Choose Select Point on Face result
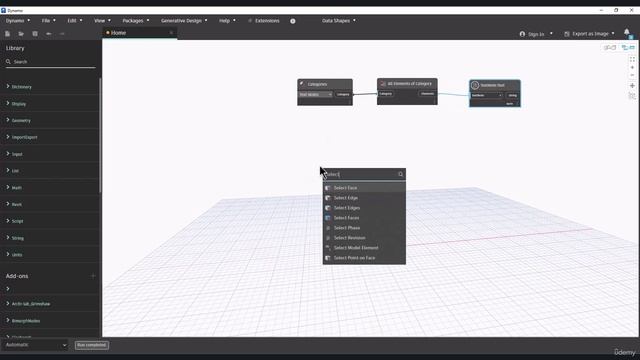This screenshot has height=360, width=640. pyautogui.click(x=364, y=258)
